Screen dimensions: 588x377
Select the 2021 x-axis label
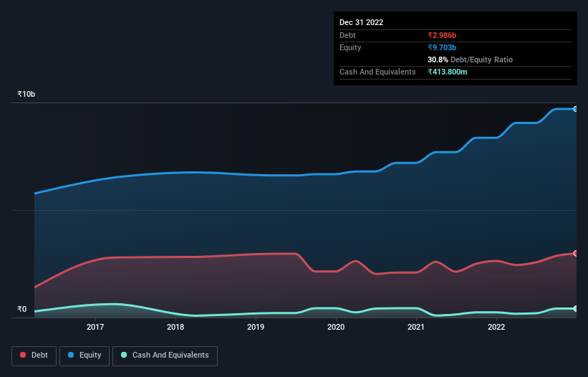[416, 327]
